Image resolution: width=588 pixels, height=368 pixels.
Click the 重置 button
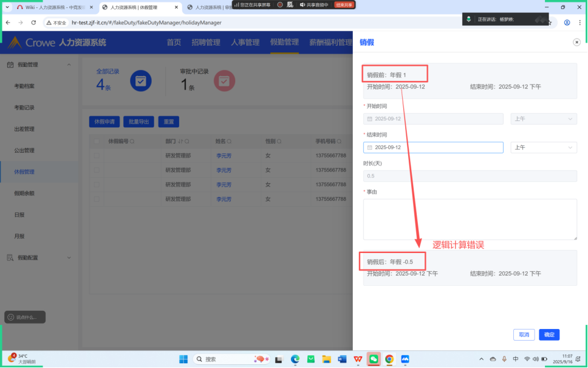click(169, 122)
